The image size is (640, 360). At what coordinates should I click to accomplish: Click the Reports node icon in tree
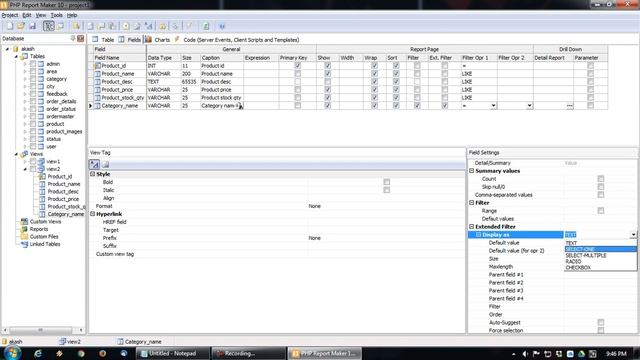(x=24, y=229)
